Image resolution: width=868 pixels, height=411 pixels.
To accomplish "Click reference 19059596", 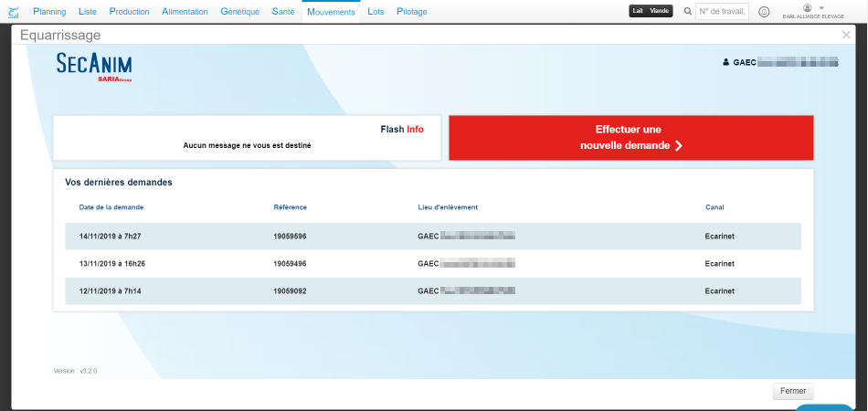I will point(290,237).
